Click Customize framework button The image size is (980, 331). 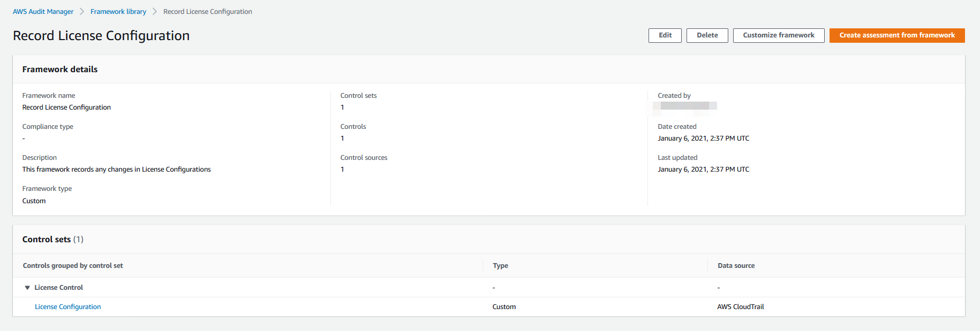779,35
